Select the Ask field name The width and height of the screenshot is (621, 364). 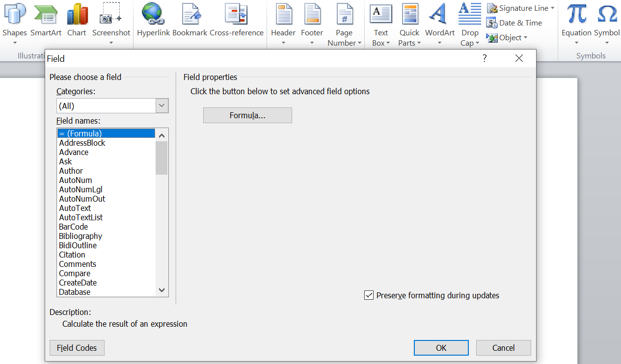pyautogui.click(x=106, y=161)
